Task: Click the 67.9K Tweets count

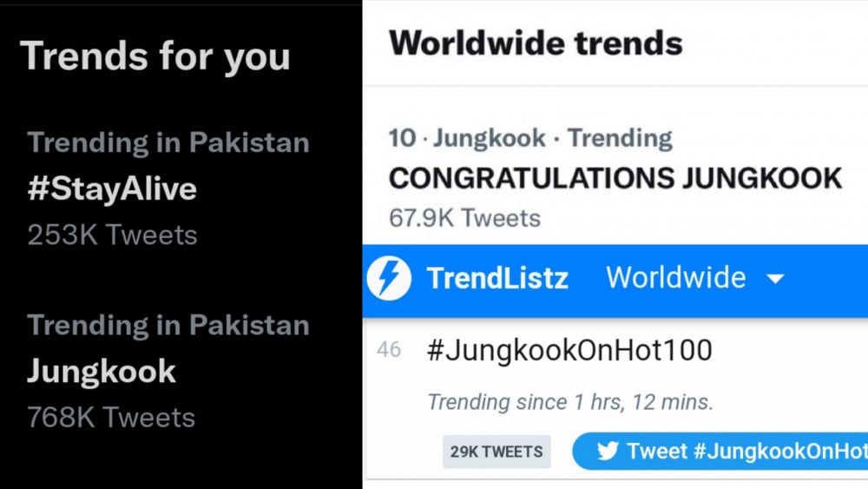Action: [x=464, y=218]
